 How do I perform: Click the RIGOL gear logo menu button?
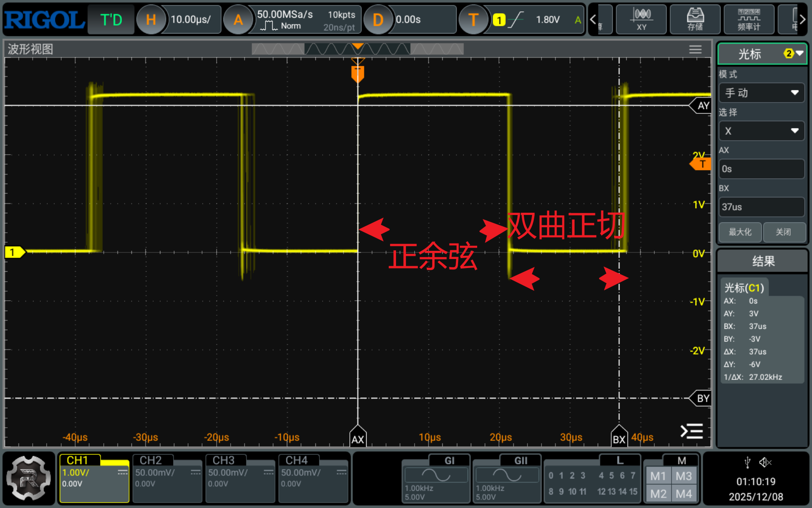click(29, 478)
